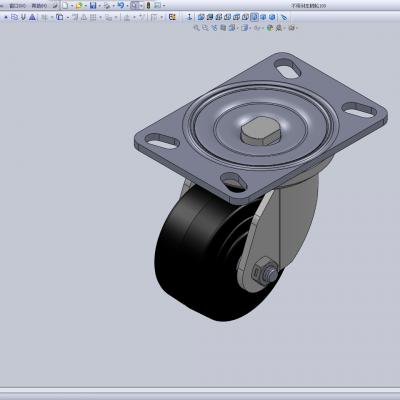Click the axis triad icon before view cubes

(189, 17)
